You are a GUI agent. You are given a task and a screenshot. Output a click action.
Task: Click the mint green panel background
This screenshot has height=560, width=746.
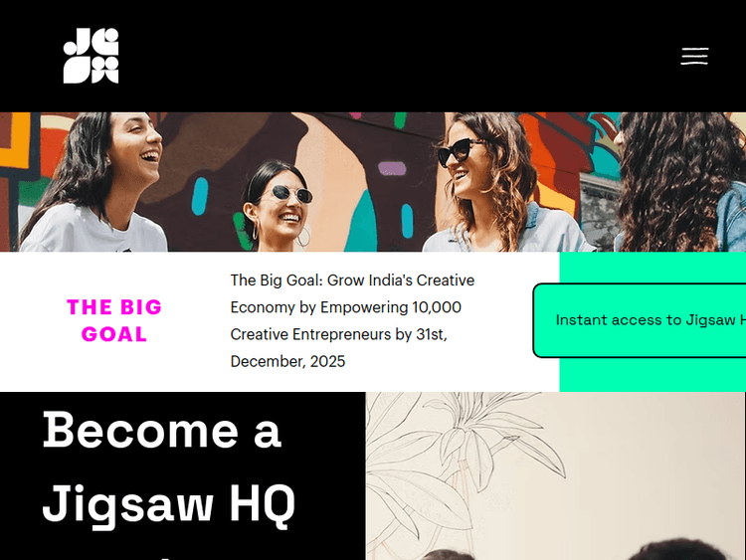(652, 375)
